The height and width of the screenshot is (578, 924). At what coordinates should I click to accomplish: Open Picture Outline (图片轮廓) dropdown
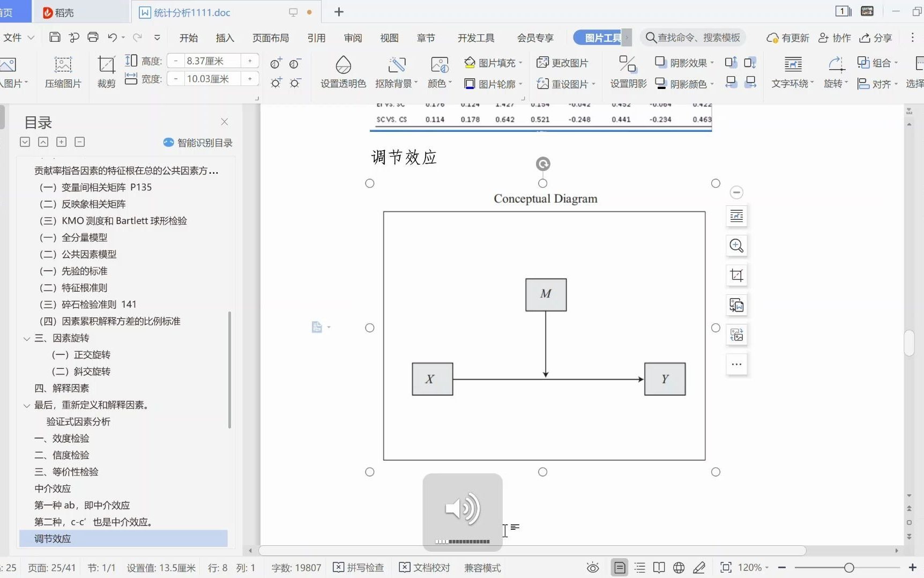(x=493, y=84)
